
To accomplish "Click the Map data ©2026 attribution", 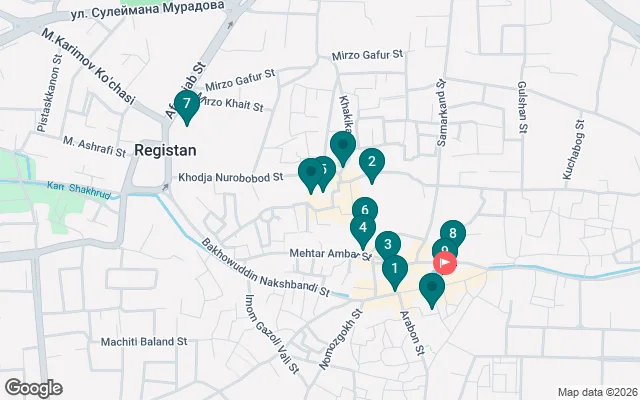I will click(596, 391).
